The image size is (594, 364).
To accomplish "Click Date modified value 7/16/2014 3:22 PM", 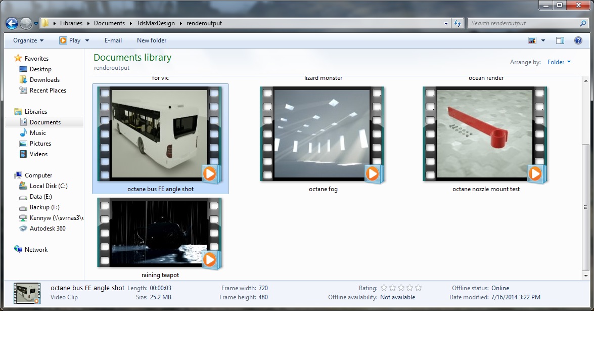I will tap(516, 297).
